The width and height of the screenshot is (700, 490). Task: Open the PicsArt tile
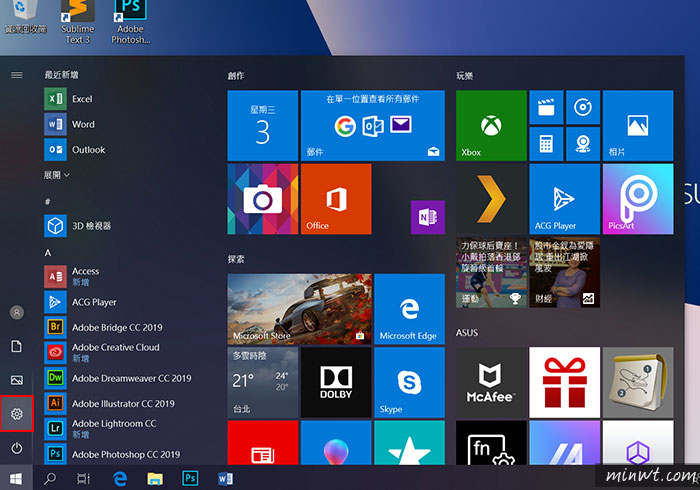[638, 199]
